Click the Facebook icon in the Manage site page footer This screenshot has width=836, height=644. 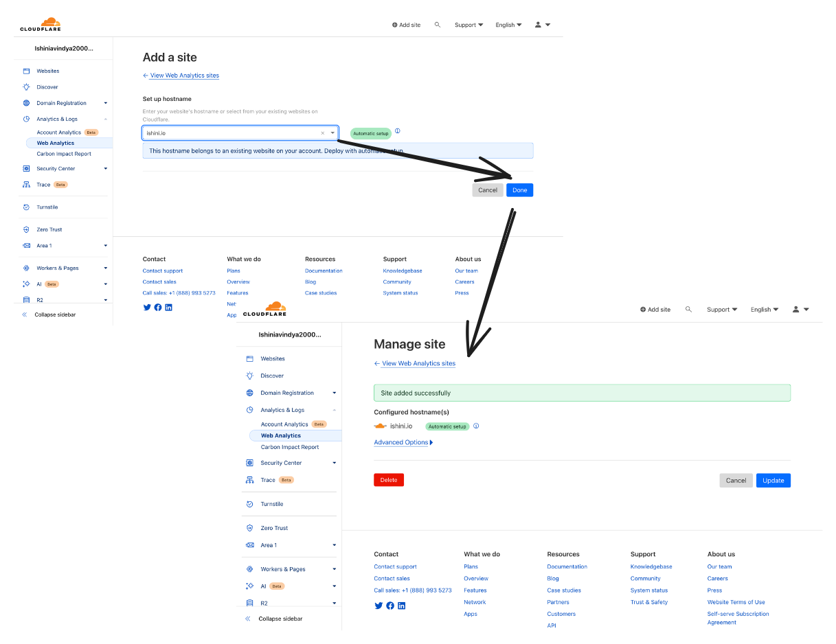(x=390, y=606)
